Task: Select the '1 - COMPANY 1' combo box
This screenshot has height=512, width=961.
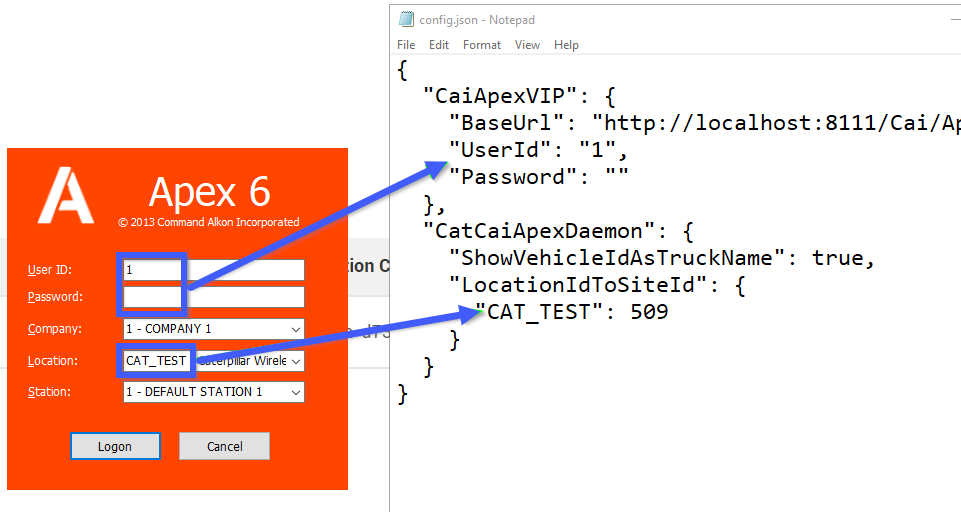Action: [214, 329]
